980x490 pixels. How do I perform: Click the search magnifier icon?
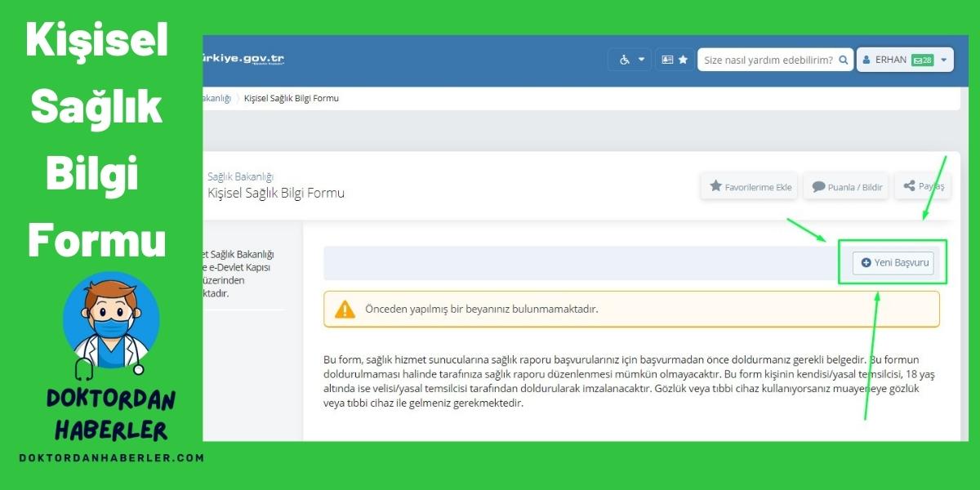pos(843,60)
